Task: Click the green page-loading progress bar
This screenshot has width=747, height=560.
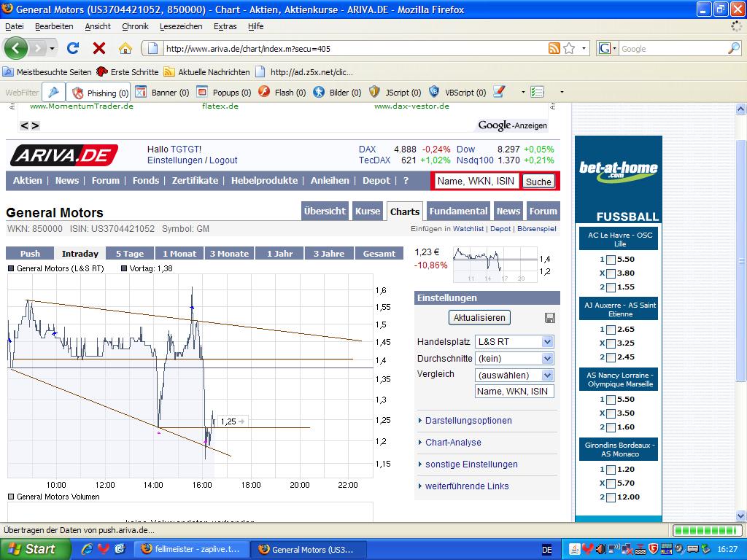Action: [706, 530]
